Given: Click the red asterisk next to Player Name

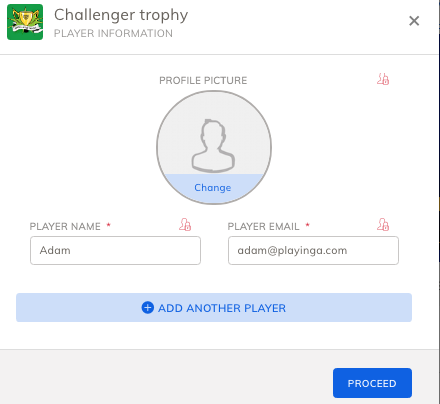Looking at the screenshot, I should (x=108, y=225).
